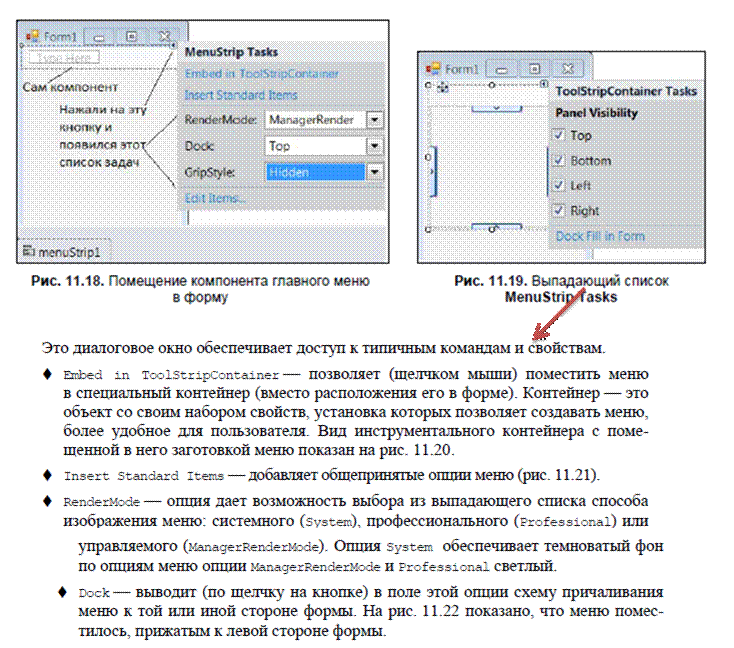734x648 pixels.
Task: Minimize the right Form1 window
Action: click(x=501, y=69)
